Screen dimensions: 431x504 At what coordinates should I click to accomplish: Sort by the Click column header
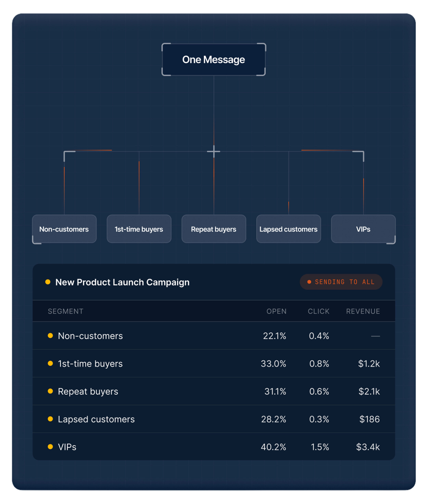click(319, 311)
